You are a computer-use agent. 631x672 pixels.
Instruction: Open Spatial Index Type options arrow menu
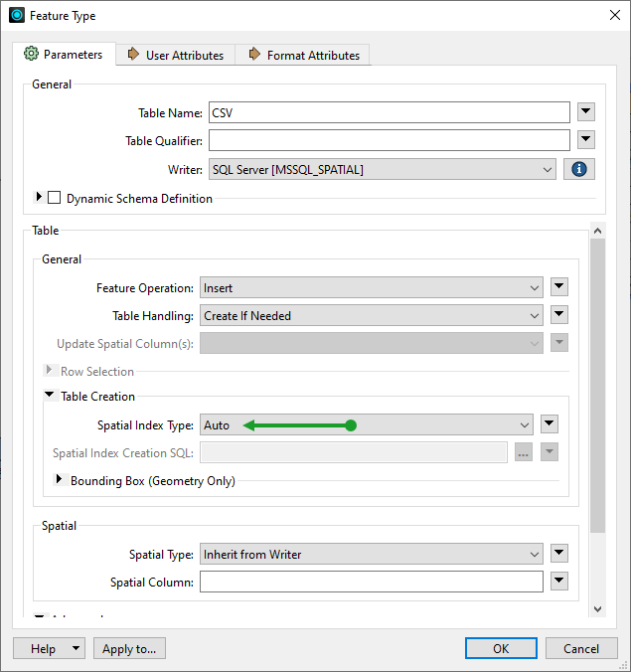point(549,424)
